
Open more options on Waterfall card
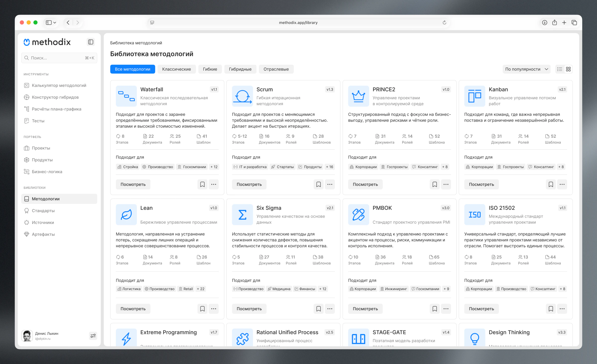214,184
